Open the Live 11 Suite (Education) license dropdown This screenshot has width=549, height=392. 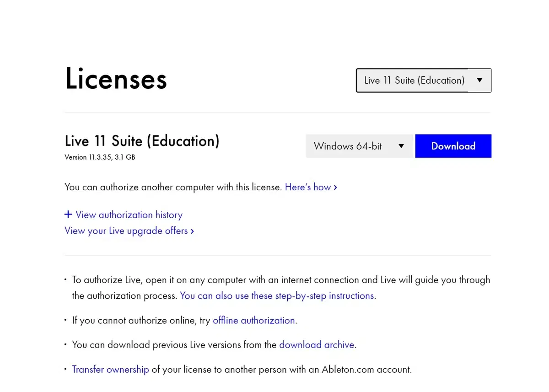[x=424, y=81]
